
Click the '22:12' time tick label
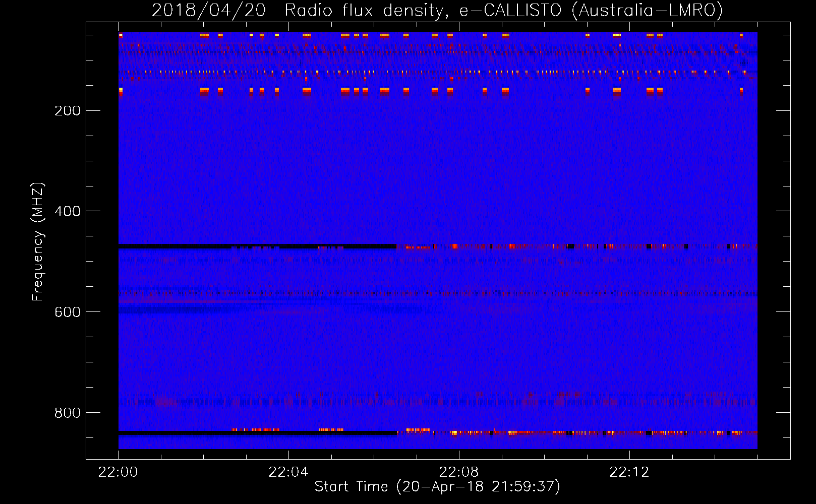(629, 472)
